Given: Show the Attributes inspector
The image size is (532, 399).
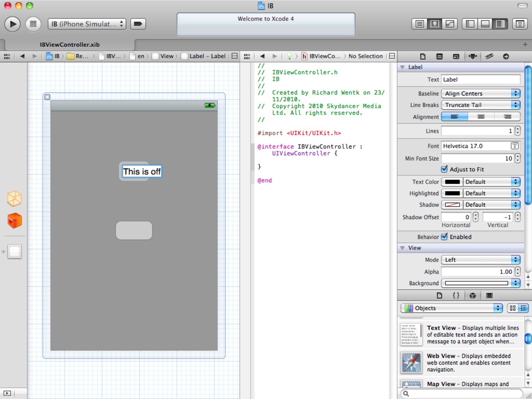Looking at the screenshot, I should [473, 56].
